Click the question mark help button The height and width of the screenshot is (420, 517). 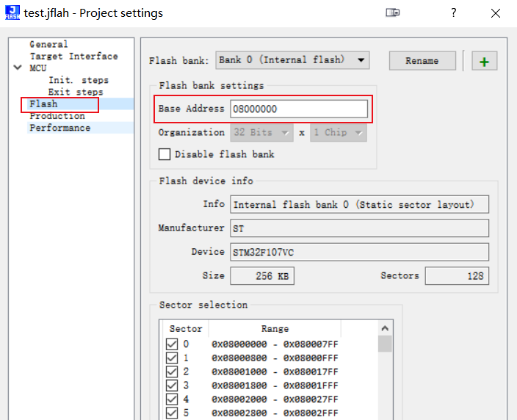click(x=453, y=12)
